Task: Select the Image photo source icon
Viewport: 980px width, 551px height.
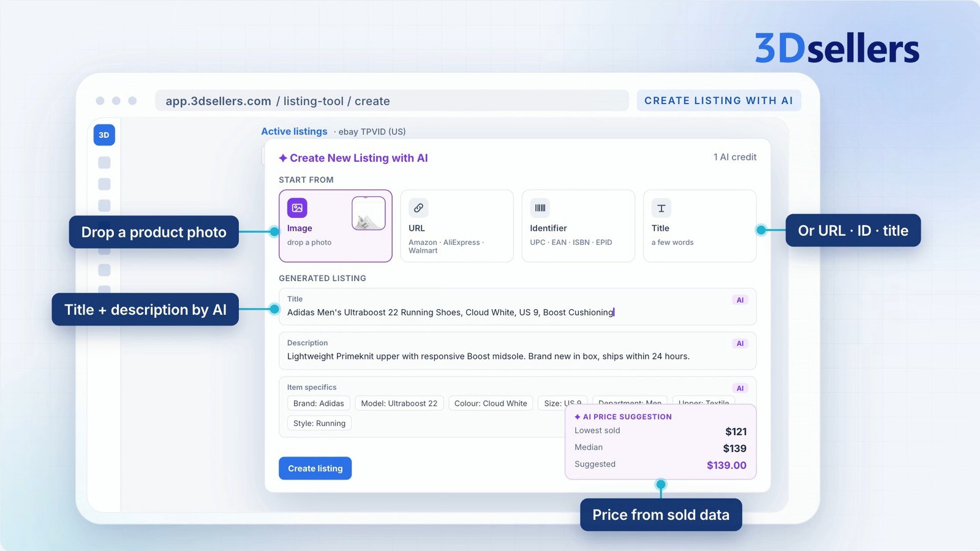Action: coord(297,208)
